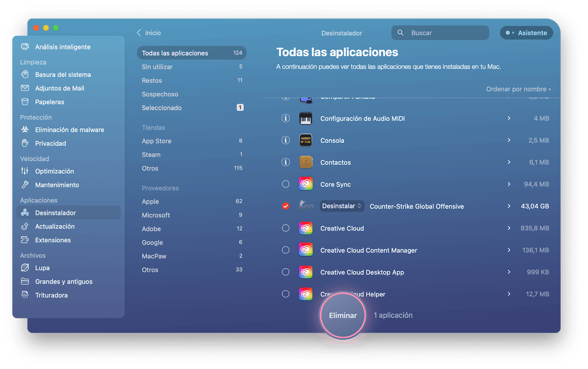Click the search magnifier icon
Image resolution: width=588 pixels, height=369 pixels.
(x=400, y=33)
